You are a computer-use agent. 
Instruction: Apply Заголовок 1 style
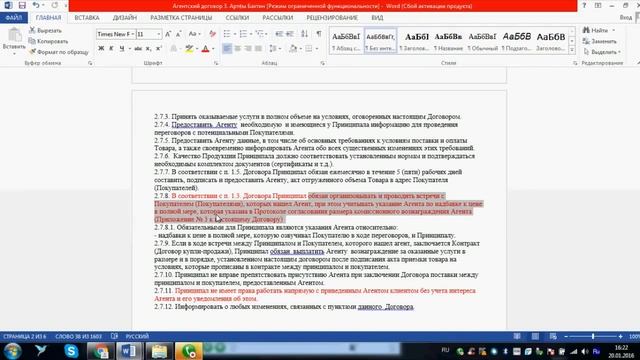[414, 41]
